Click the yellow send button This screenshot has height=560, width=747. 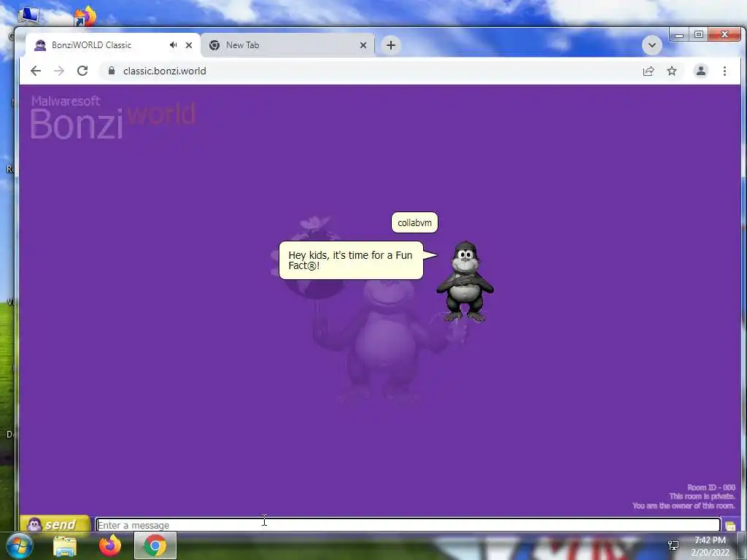pyautogui.click(x=55, y=524)
